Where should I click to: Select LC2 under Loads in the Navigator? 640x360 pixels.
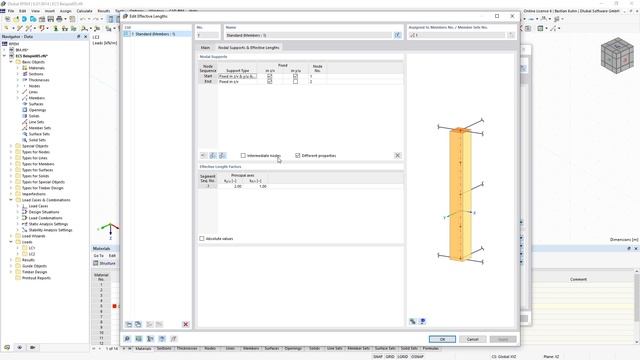coord(32,254)
